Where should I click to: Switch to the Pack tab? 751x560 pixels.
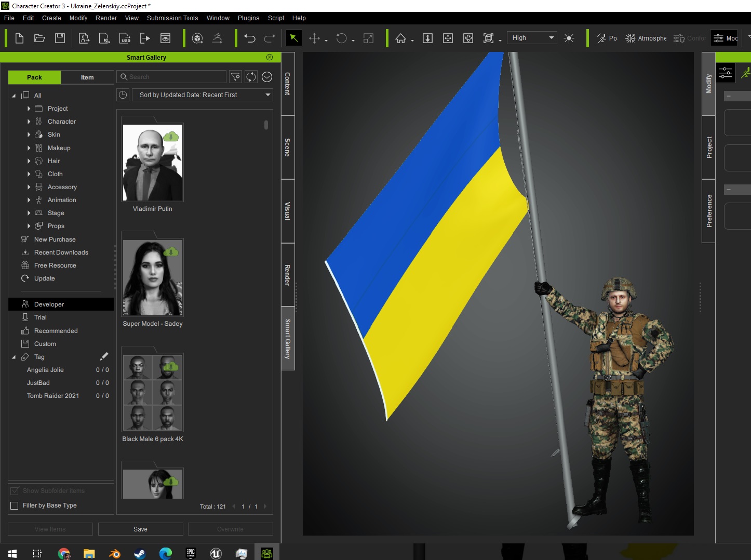pos(34,77)
